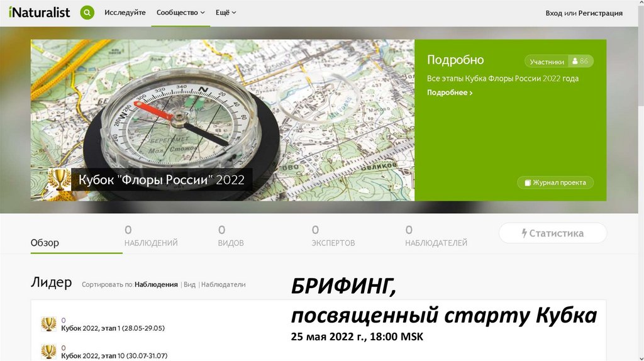Follow the Подробнее link

point(450,92)
